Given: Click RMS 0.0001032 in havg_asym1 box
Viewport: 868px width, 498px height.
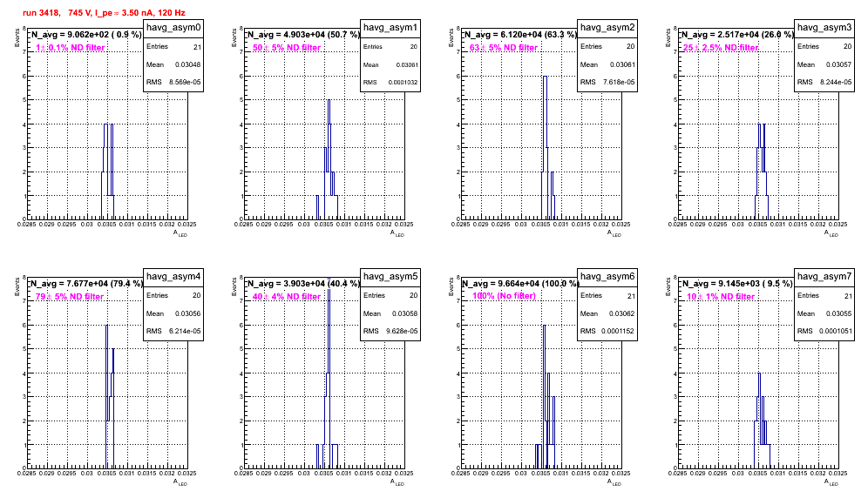Looking at the screenshot, I should point(390,83).
